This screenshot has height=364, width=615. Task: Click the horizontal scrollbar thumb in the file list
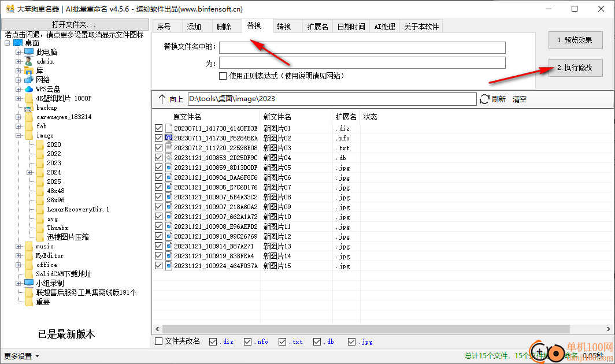coord(365,329)
